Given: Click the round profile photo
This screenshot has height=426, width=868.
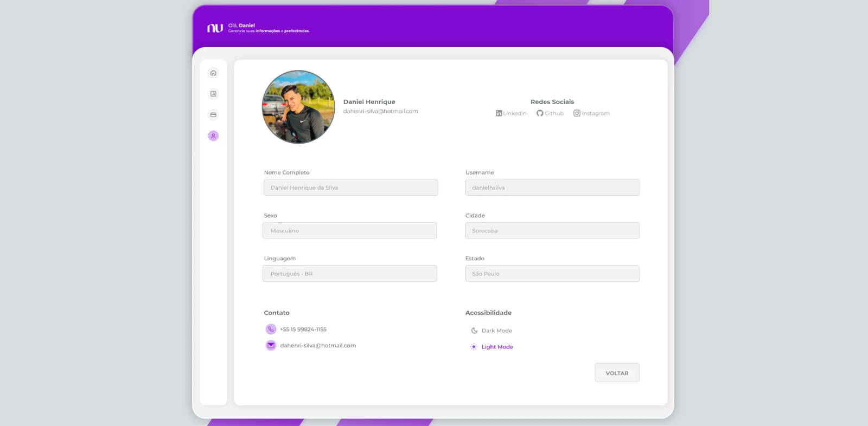Looking at the screenshot, I should coord(298,107).
